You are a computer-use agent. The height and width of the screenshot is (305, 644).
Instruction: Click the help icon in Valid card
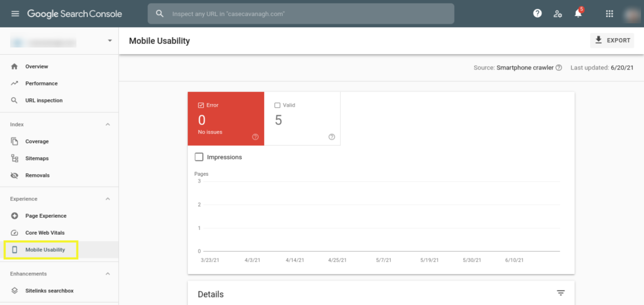tap(332, 137)
